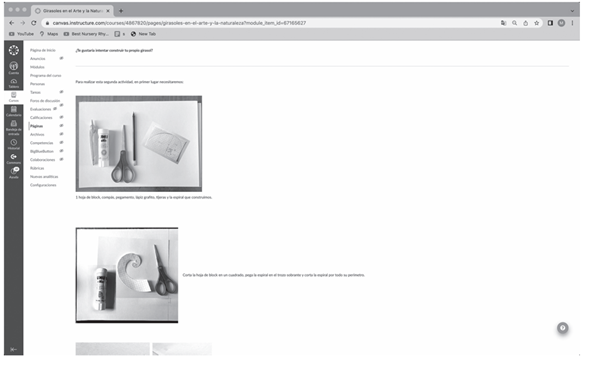This screenshot has width=589, height=369.
Task: Click hidden-eye icon next to Anuncios
Action: (x=61, y=58)
